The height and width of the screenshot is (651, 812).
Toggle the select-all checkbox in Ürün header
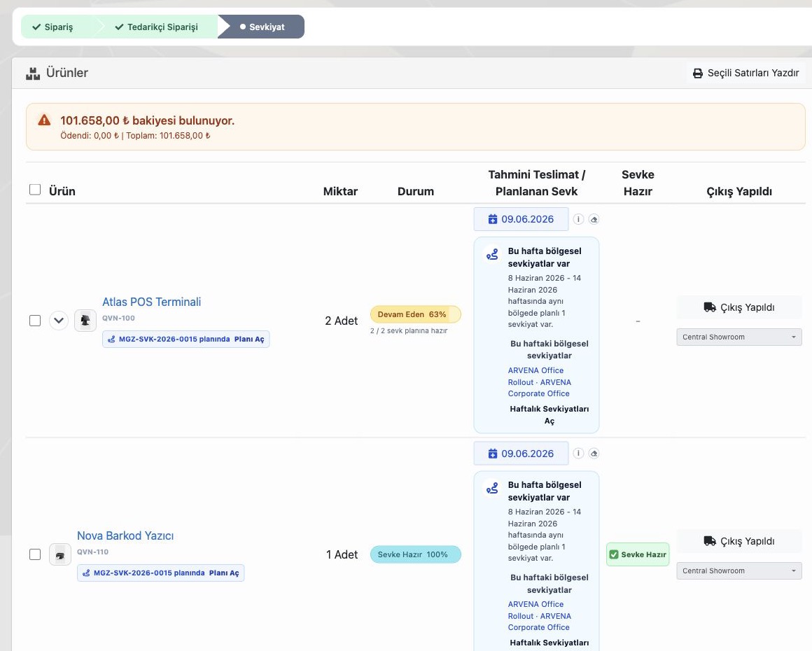tap(35, 190)
